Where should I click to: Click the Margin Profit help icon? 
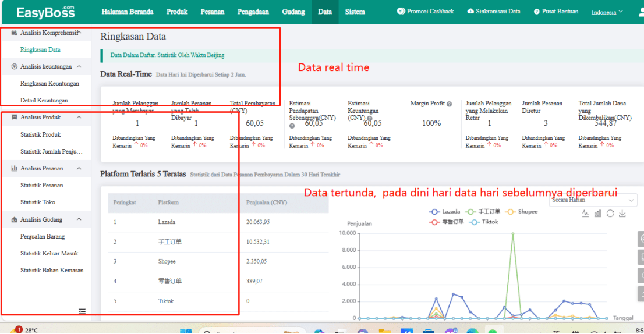(x=450, y=104)
